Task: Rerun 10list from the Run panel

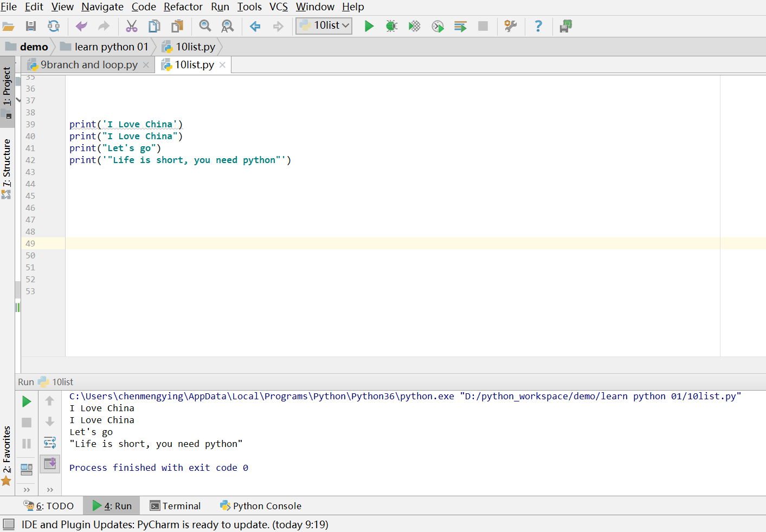Action: pos(27,401)
